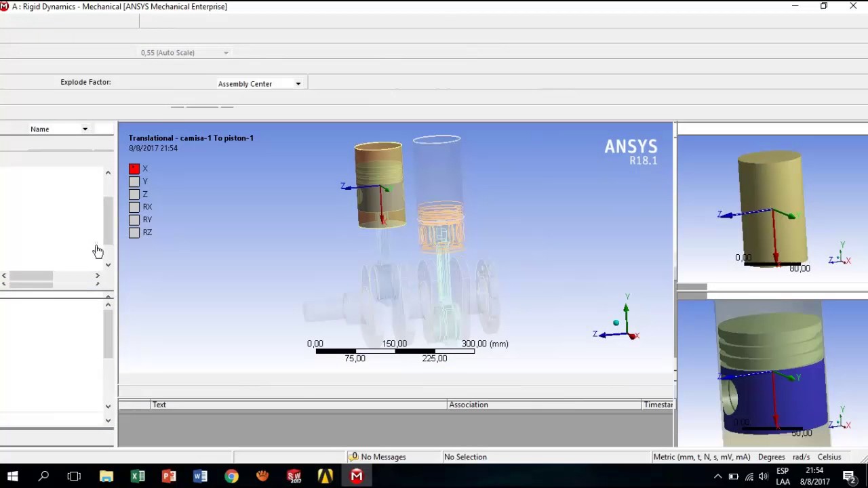Open the network tray icon
This screenshot has height=488, width=868.
[x=749, y=476]
